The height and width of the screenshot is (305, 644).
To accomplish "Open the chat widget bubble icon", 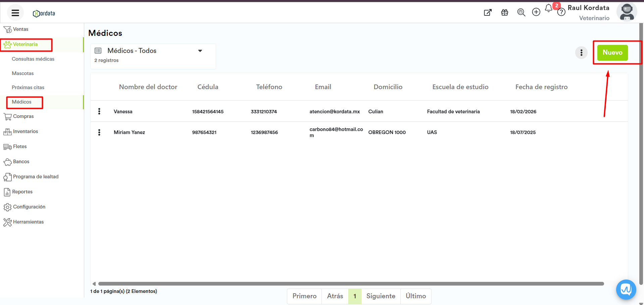I will [626, 289].
